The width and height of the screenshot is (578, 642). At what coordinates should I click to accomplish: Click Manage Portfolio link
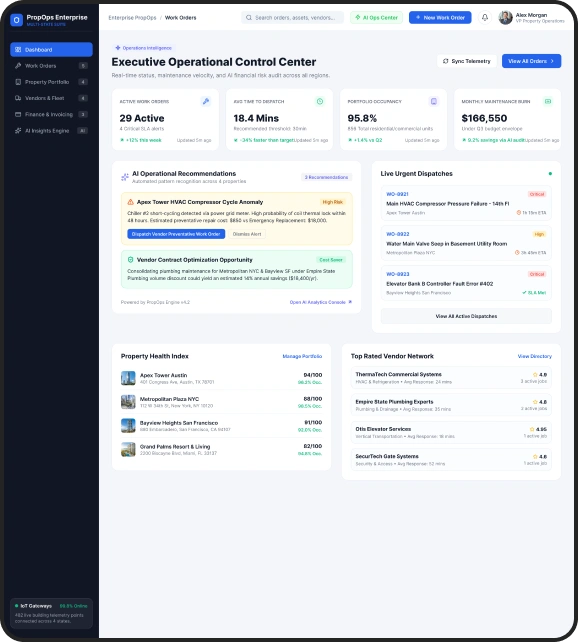302,356
